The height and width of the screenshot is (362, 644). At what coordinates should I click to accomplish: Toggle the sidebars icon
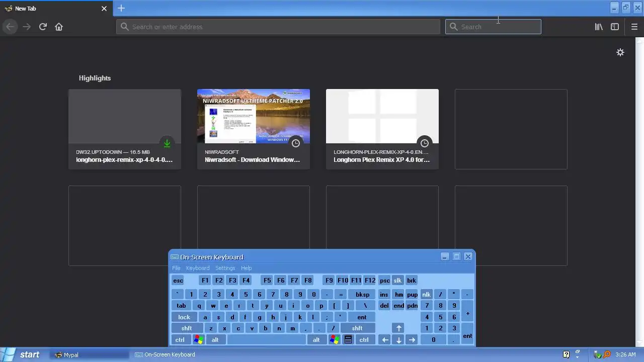click(x=615, y=27)
